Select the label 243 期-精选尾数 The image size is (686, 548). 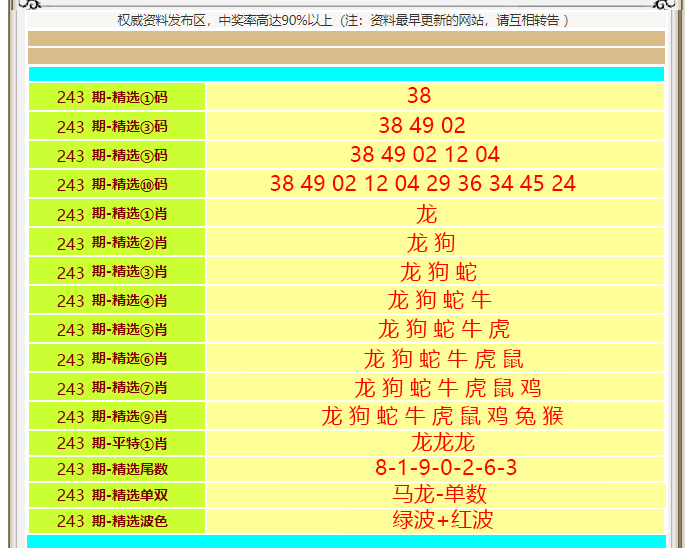[112, 469]
